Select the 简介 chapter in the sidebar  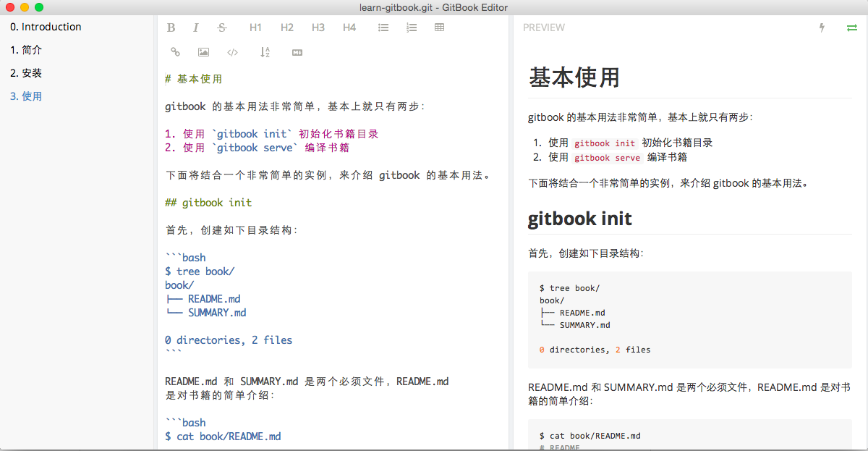26,50
